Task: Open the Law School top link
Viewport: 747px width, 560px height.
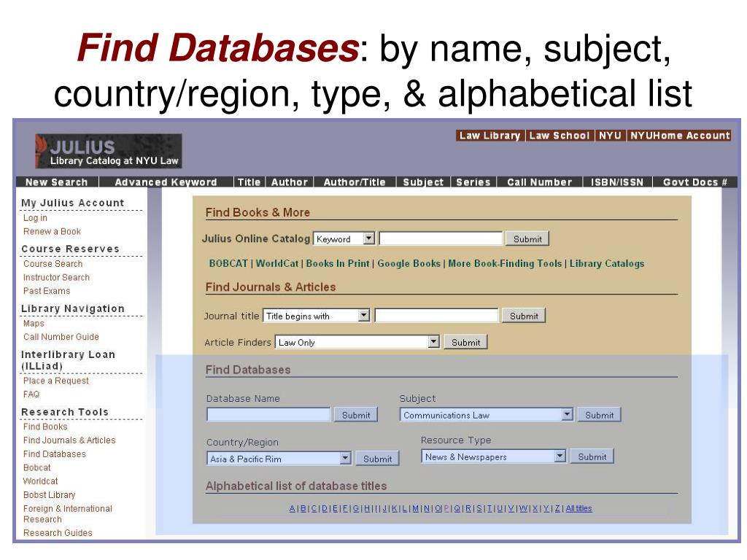Action: coord(560,136)
